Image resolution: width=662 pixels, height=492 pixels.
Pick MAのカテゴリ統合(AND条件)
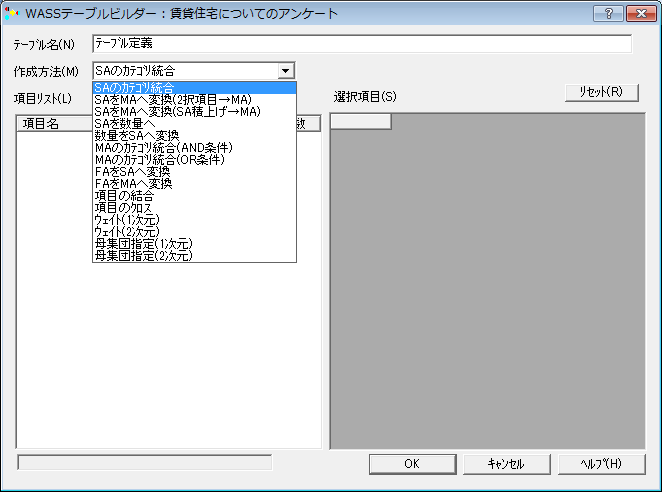[194, 147]
